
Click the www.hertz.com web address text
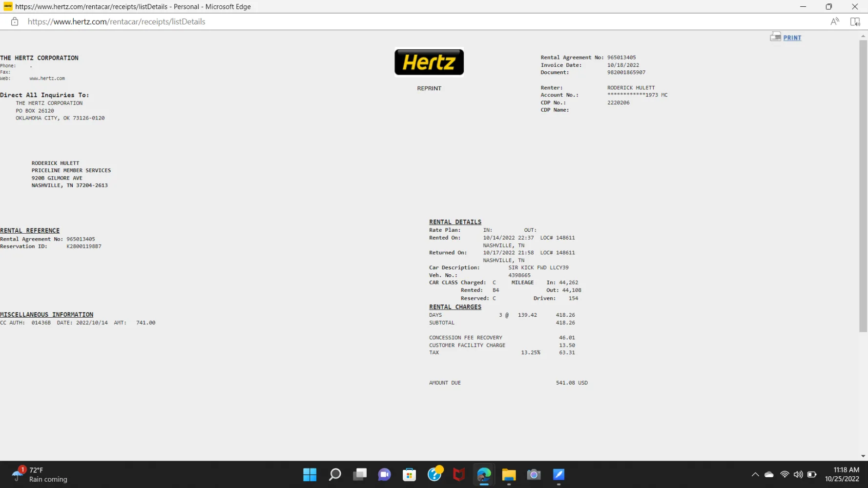[47, 79]
